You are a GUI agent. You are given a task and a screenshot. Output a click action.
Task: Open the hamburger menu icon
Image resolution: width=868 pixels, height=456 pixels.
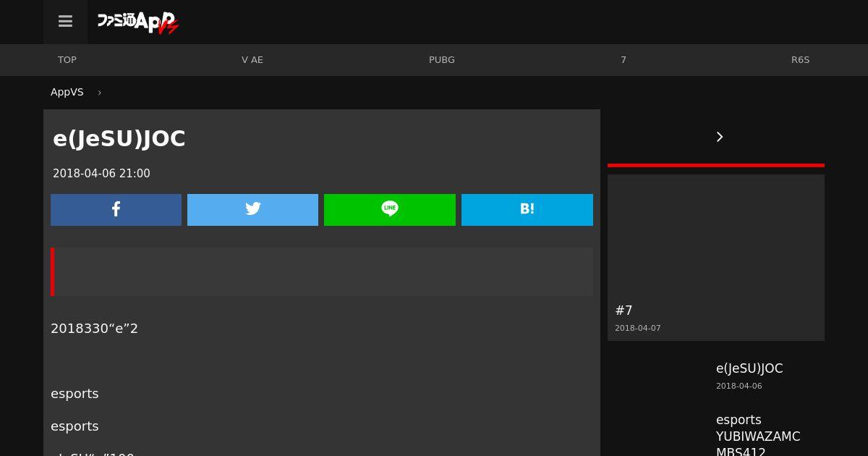click(x=65, y=22)
